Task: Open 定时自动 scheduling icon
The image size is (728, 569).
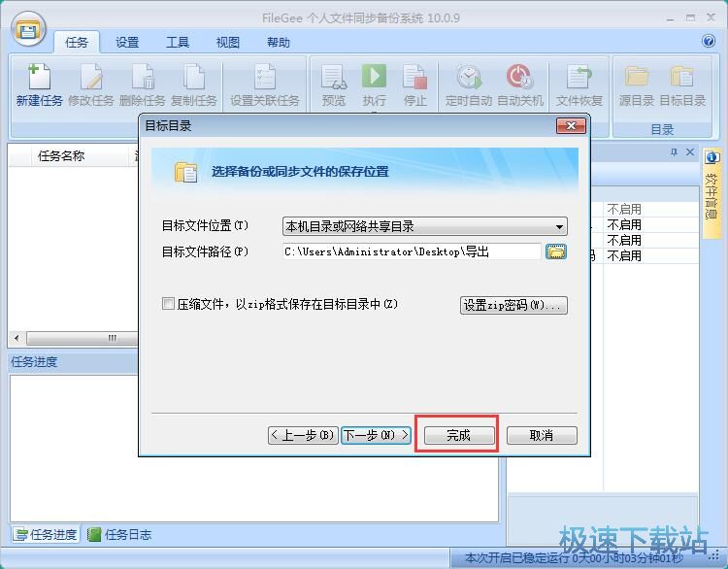Action: [x=469, y=77]
